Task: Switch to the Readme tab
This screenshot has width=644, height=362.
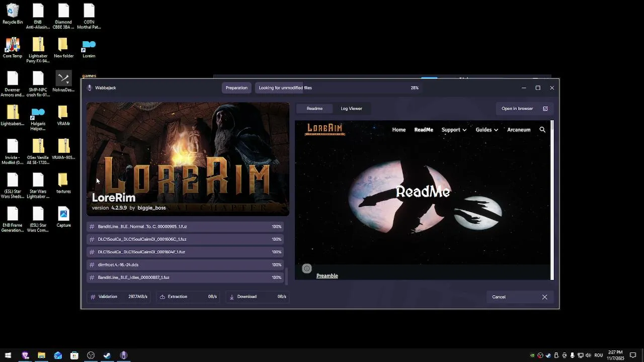Action: coord(314,109)
